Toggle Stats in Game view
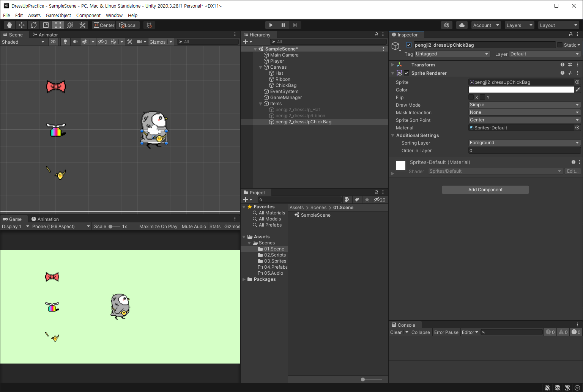This screenshot has height=392, width=583. click(x=215, y=226)
